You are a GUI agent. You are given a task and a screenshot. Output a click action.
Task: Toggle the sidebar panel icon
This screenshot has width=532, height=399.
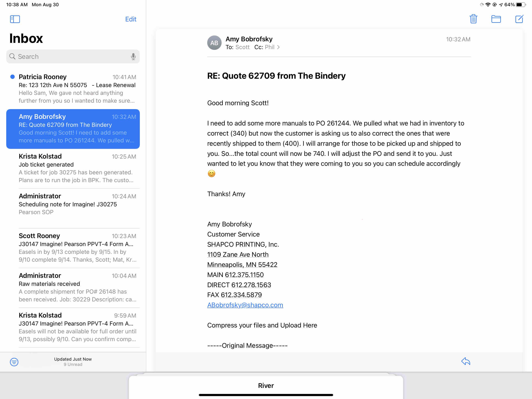(15, 19)
